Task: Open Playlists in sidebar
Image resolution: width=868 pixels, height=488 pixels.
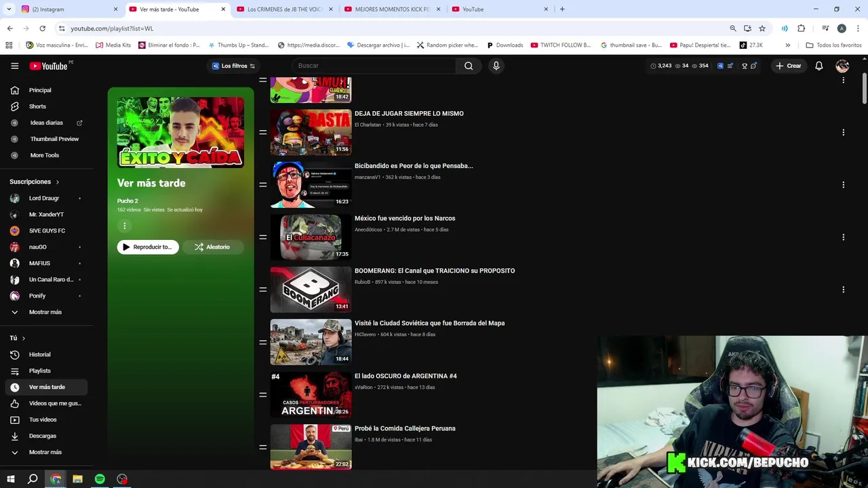Action: pyautogui.click(x=45, y=371)
